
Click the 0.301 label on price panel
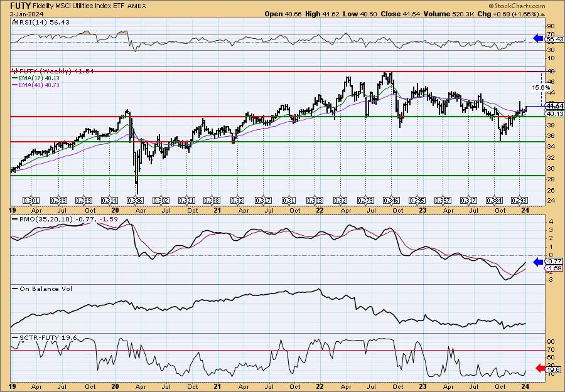tap(31, 201)
